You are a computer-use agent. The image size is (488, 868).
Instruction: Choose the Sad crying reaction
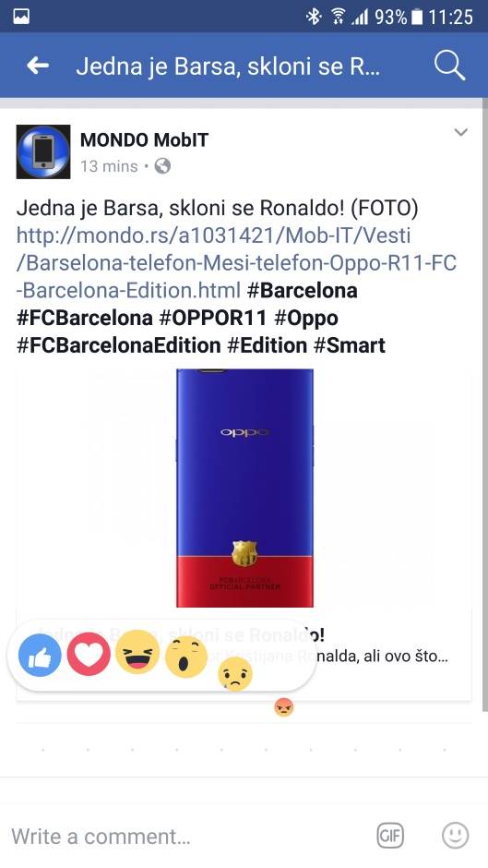[x=235, y=674]
